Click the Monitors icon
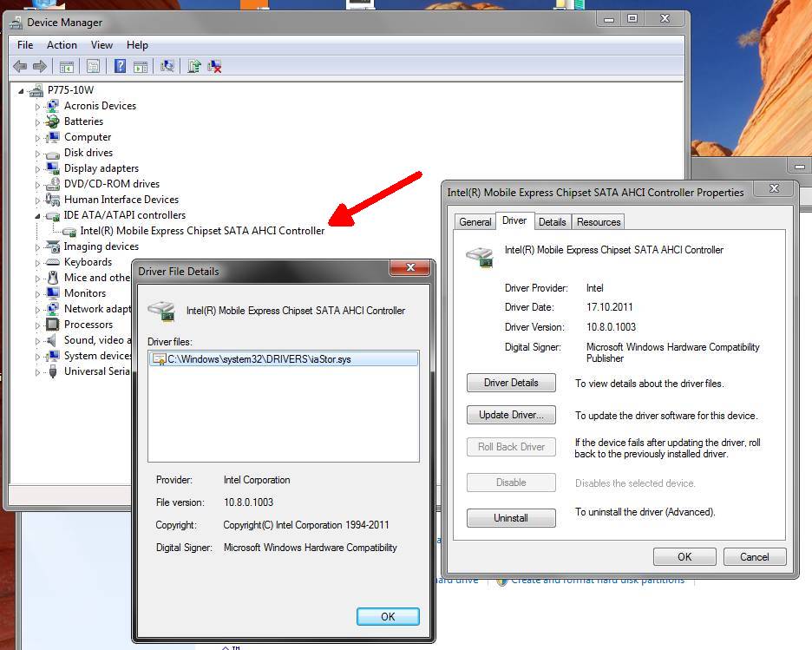Image resolution: width=812 pixels, height=650 pixels. [x=52, y=293]
